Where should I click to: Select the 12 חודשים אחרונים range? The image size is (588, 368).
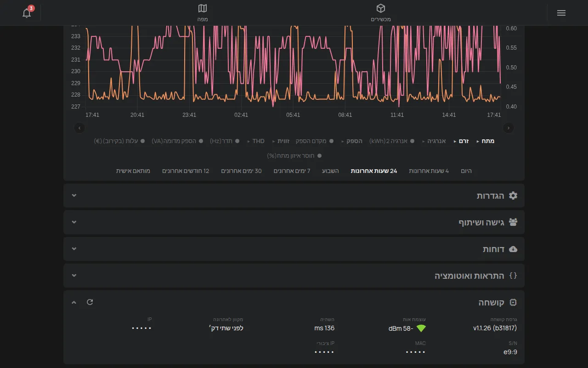[186, 171]
